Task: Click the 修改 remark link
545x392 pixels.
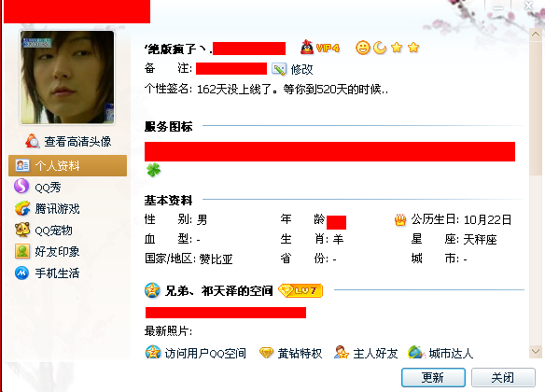Action: tap(301, 69)
